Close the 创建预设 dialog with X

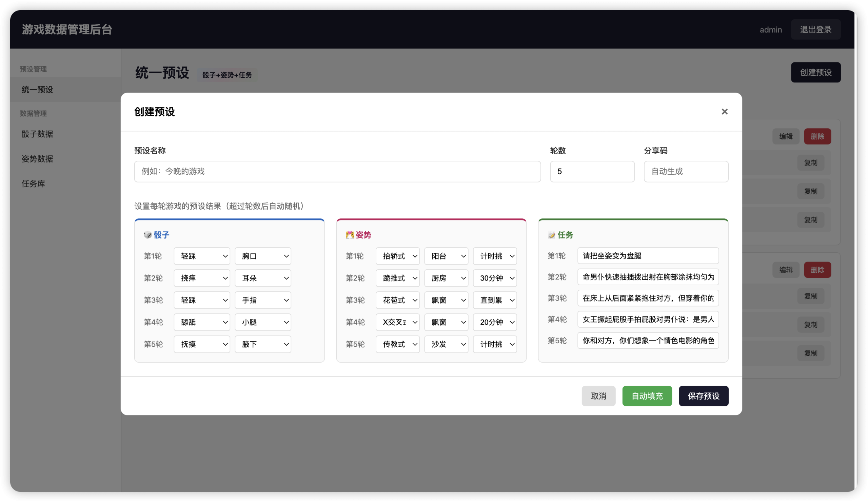click(x=724, y=112)
